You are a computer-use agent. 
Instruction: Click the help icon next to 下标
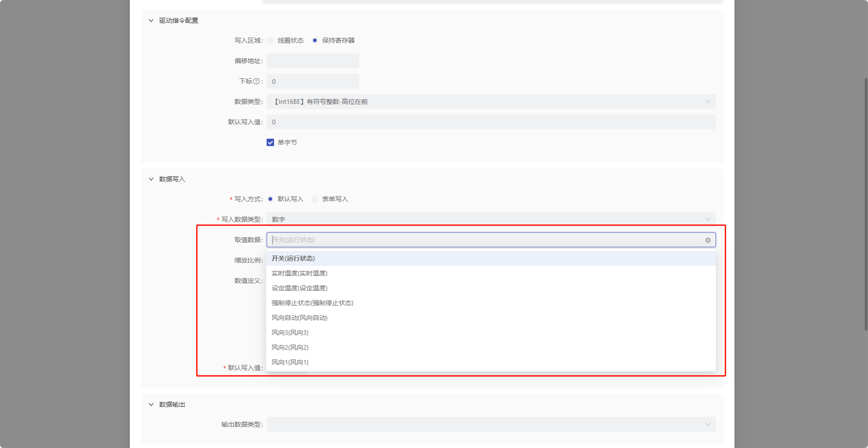256,81
